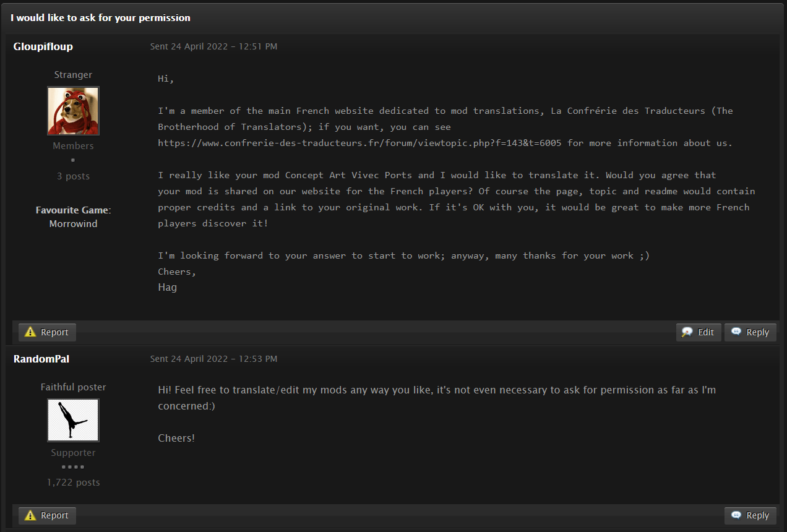Click the warning icon on Gloupifloup's Report button
This screenshot has width=787, height=532.
30,332
